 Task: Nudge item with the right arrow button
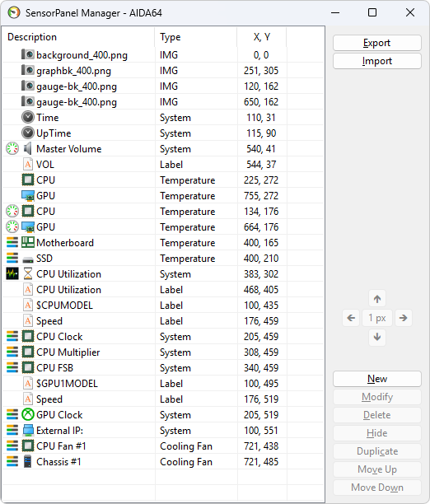pyautogui.click(x=404, y=318)
